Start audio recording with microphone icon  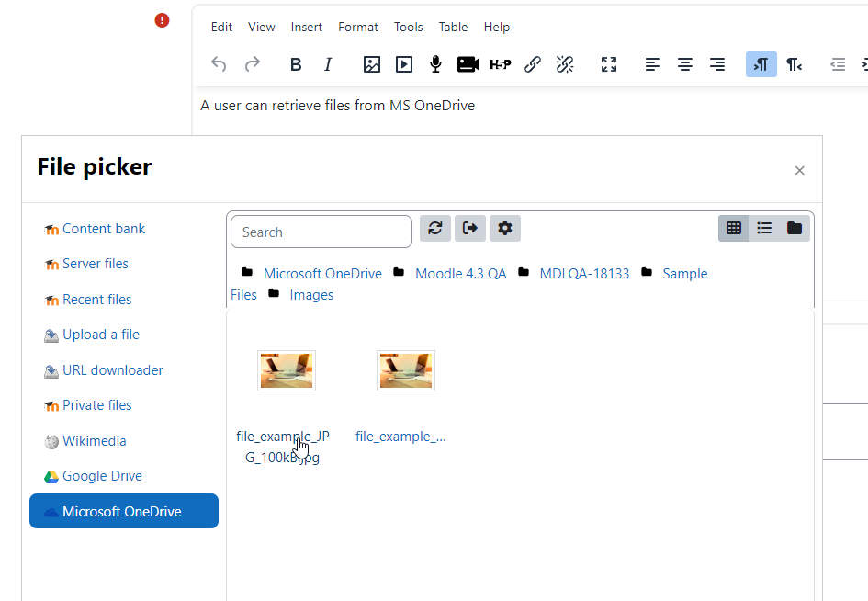[435, 65]
